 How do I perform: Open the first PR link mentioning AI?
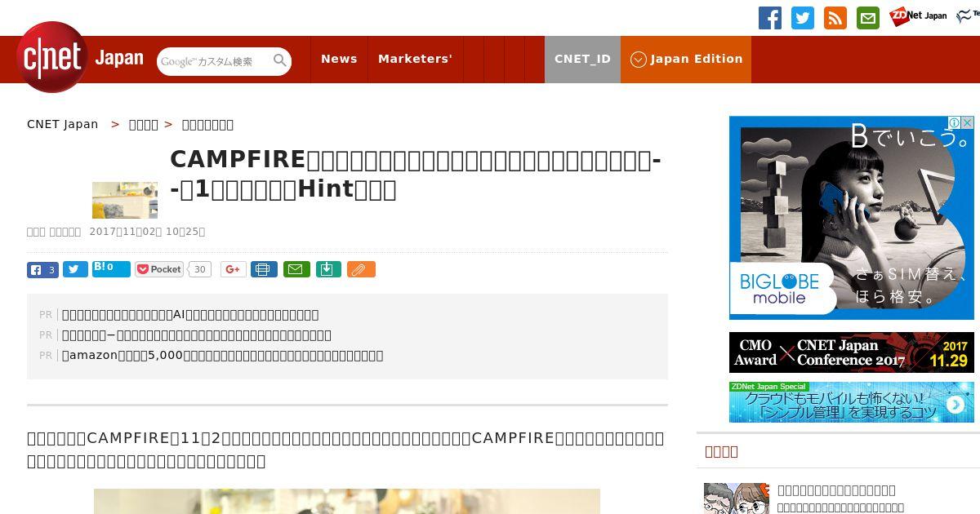(190, 314)
